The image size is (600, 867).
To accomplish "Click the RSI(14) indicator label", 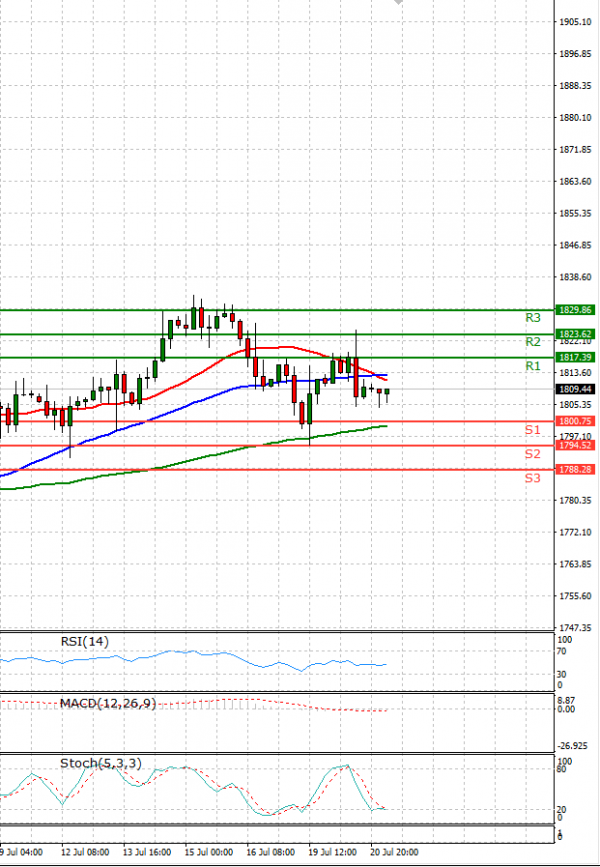I will coord(85,641).
